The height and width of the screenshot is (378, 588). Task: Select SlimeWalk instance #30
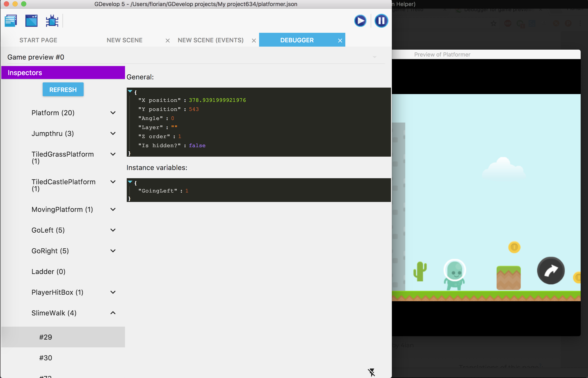(x=46, y=358)
